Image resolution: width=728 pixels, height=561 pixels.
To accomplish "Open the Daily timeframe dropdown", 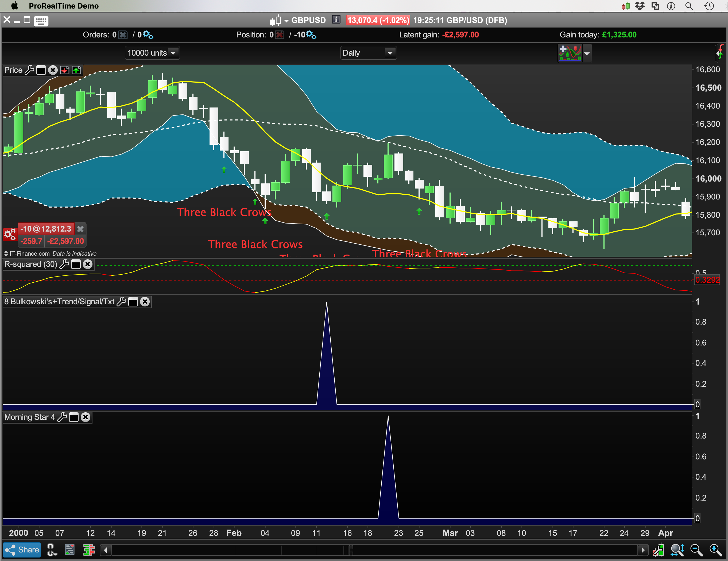I will [368, 53].
